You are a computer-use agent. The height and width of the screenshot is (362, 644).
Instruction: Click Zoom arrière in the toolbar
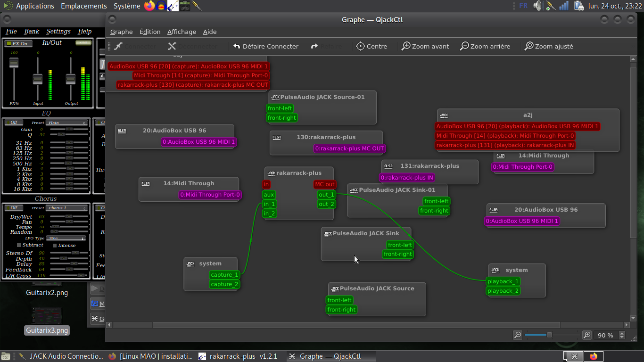click(x=485, y=46)
